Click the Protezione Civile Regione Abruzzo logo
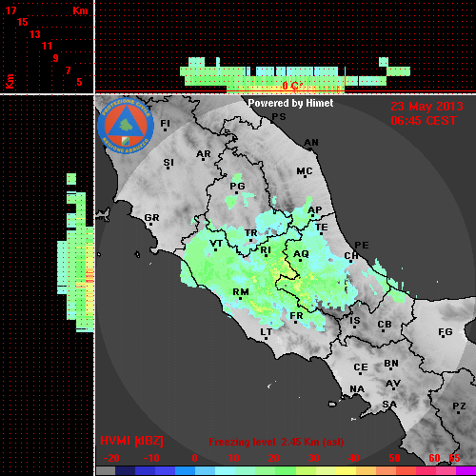This screenshot has height=476, width=476. 126,126
